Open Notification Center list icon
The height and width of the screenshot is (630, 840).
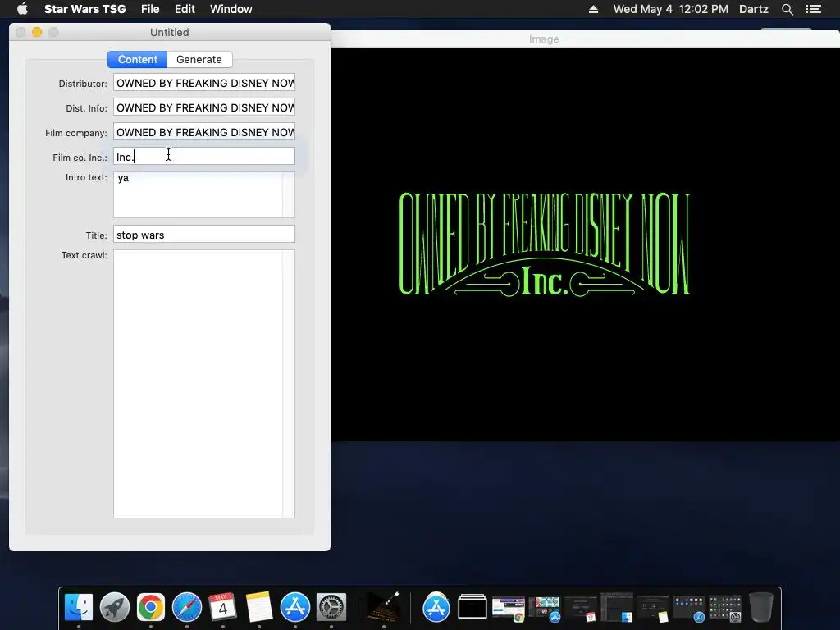pos(814,9)
